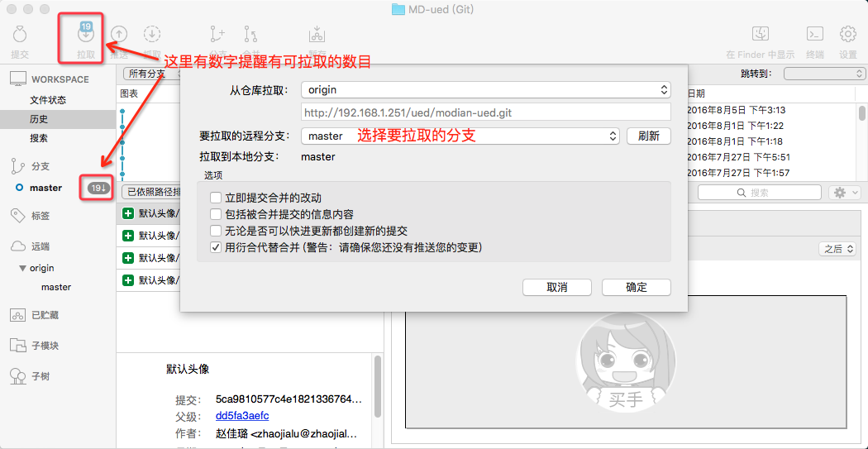Open the 所有分支 filter dropdown

[150, 73]
